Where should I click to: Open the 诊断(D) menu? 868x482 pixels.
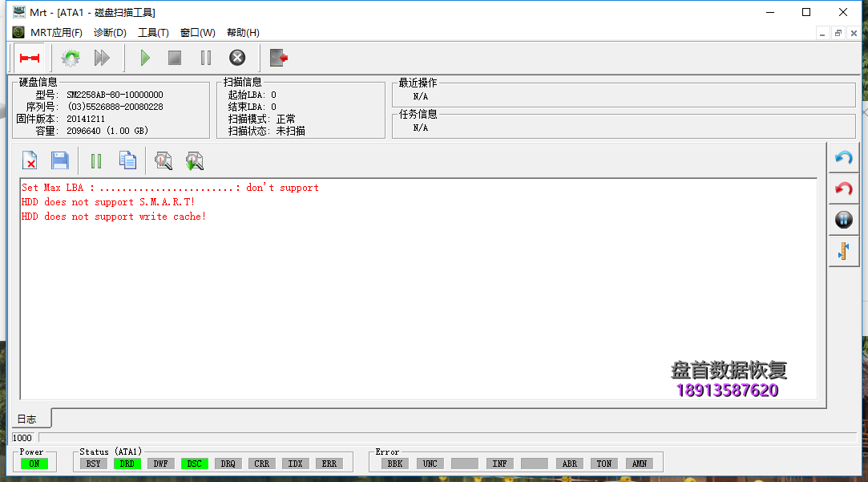[x=110, y=33]
